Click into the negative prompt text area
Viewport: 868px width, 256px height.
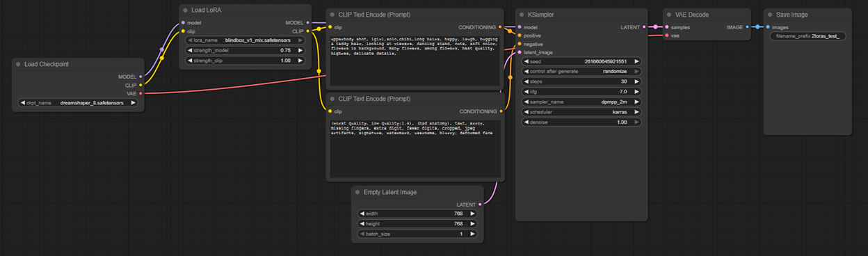(x=415, y=149)
